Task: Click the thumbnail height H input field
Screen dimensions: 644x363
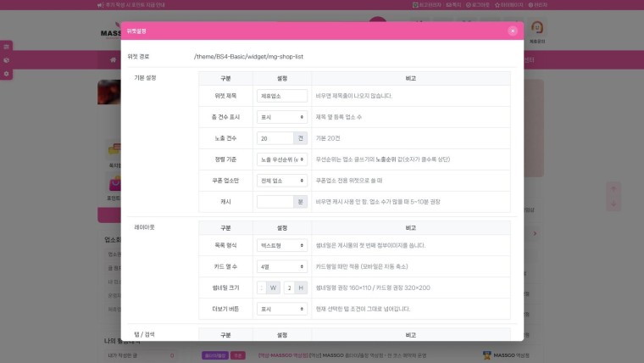Action: (289, 288)
